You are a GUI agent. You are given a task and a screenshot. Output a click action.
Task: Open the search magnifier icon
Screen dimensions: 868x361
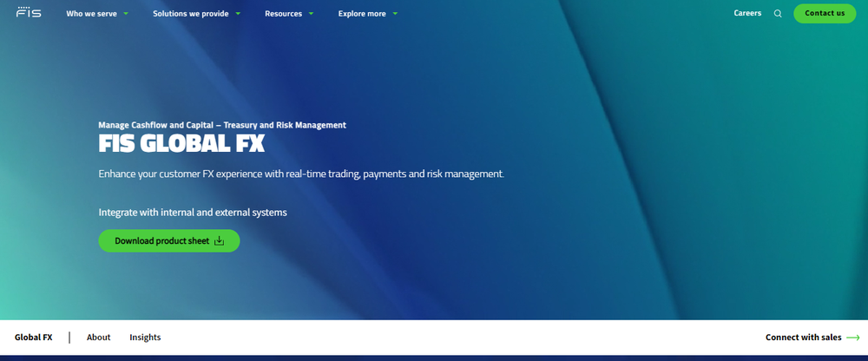point(778,13)
